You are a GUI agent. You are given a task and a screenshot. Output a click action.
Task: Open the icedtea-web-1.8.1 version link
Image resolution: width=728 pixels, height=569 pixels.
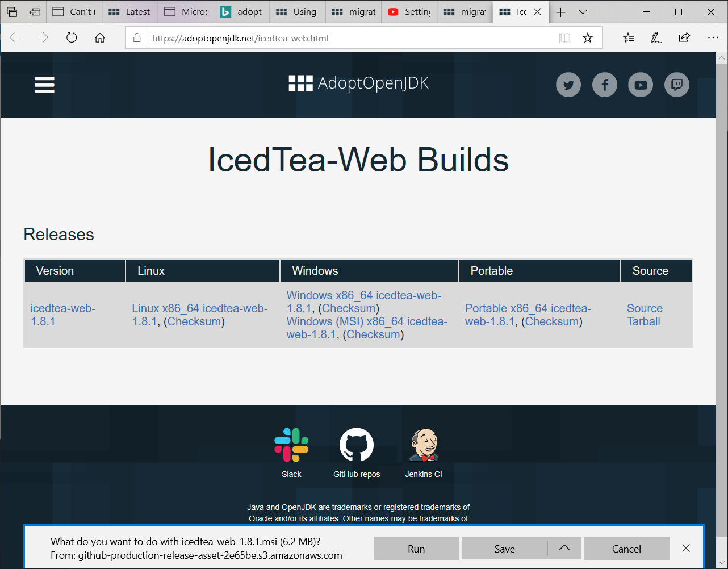[62, 315]
